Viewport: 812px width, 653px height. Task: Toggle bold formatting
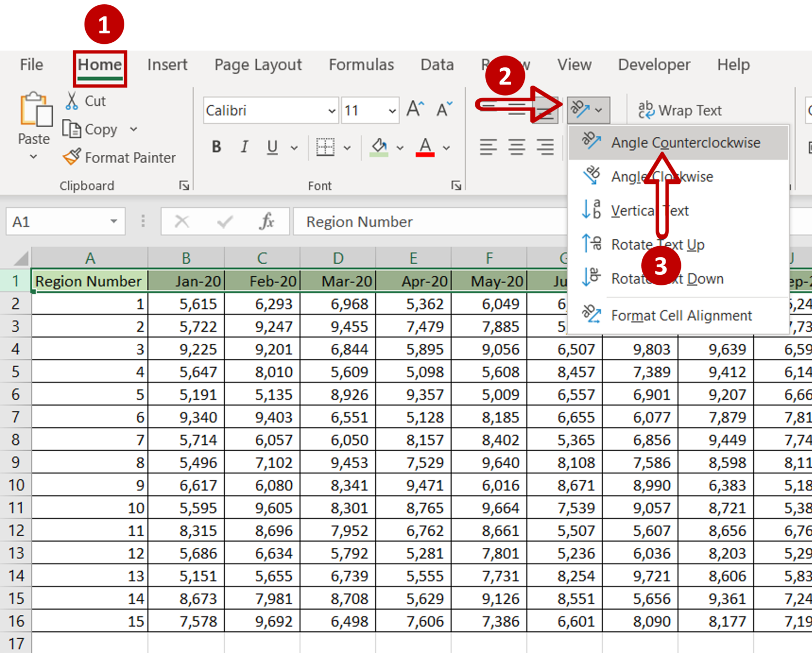click(x=216, y=147)
